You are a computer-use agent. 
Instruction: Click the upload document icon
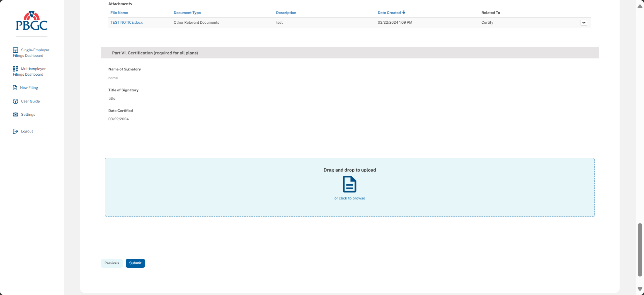click(x=350, y=184)
